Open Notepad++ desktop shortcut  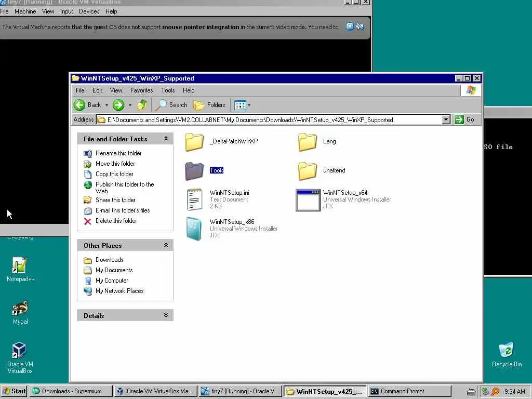(x=20, y=270)
